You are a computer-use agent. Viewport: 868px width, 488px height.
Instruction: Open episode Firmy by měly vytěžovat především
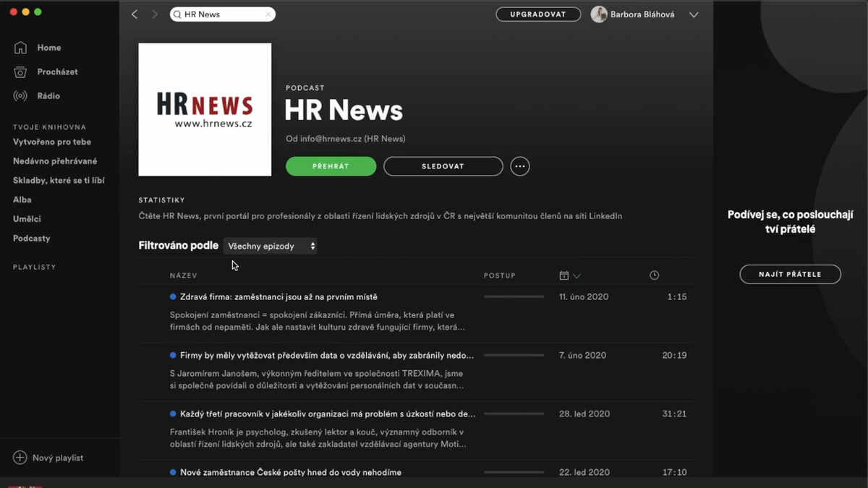click(327, 355)
